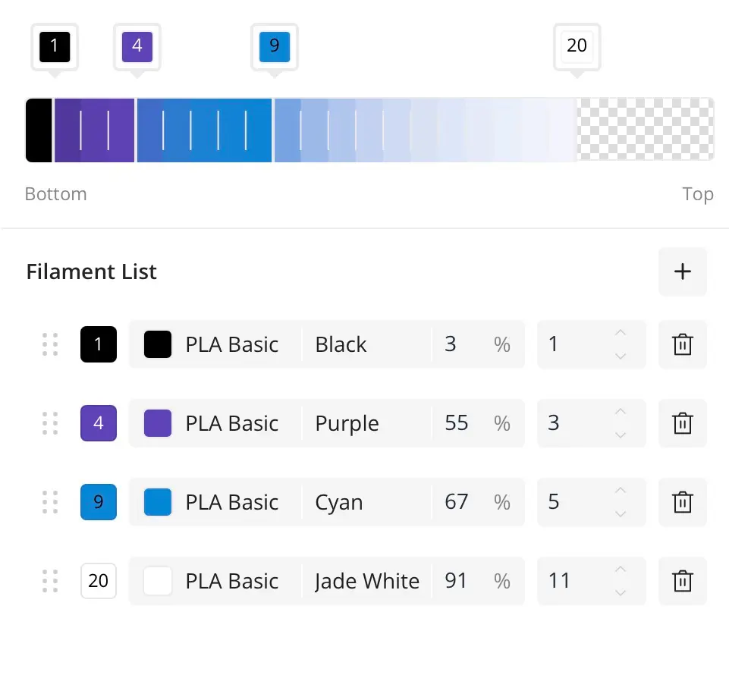729x700 pixels.
Task: Delete the Cyan filament row
Action: [x=682, y=502]
